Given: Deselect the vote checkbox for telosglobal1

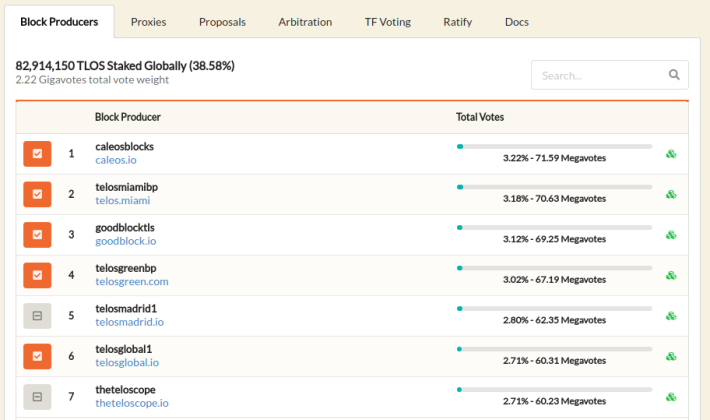Looking at the screenshot, I should click(37, 356).
